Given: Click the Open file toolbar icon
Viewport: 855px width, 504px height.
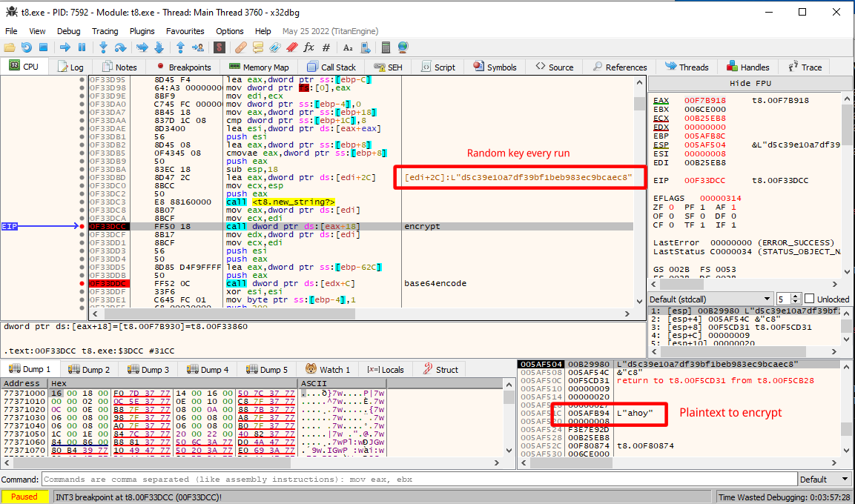Looking at the screenshot, I should click(x=10, y=47).
